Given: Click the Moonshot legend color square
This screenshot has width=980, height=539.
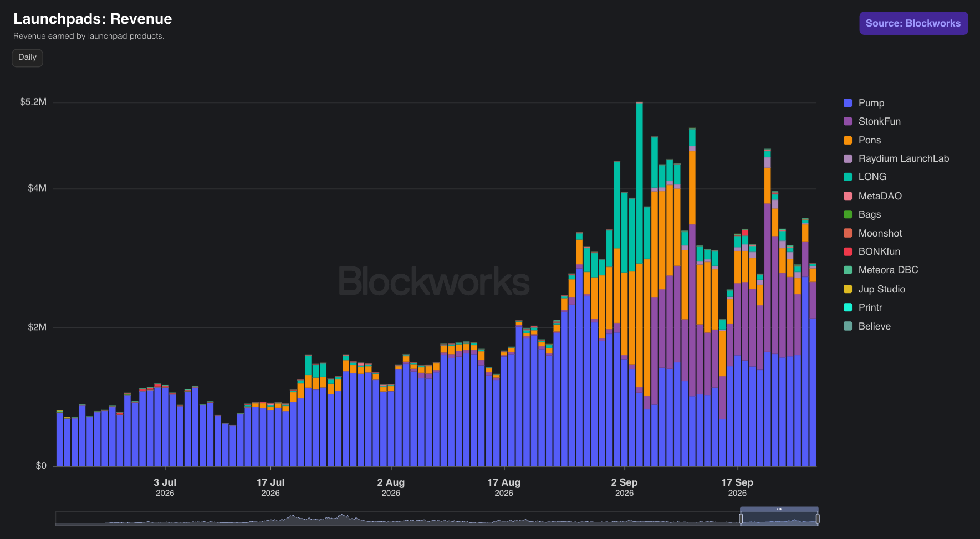Looking at the screenshot, I should [848, 233].
